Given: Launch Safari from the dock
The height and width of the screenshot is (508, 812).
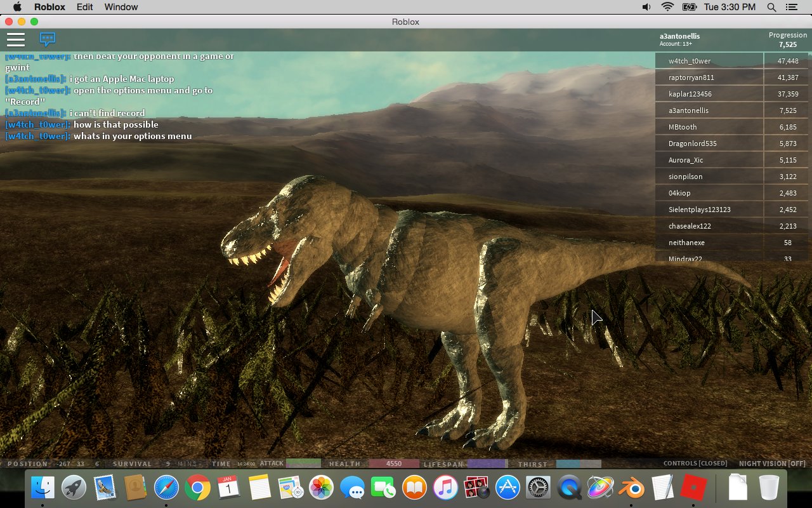Looking at the screenshot, I should click(167, 488).
